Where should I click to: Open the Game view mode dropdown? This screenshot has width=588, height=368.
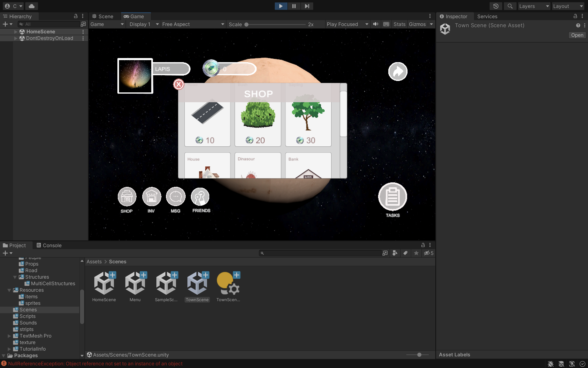107,24
